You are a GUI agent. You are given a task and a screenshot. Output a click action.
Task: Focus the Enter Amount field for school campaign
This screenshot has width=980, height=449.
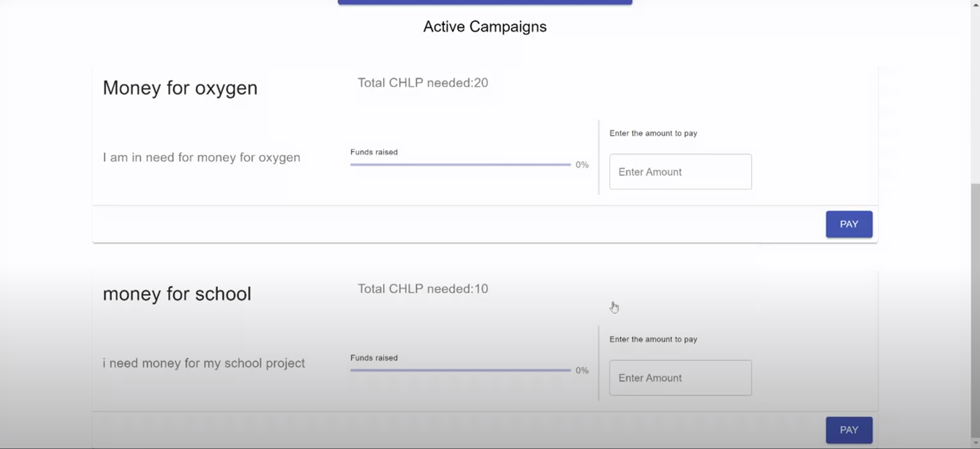(x=680, y=378)
